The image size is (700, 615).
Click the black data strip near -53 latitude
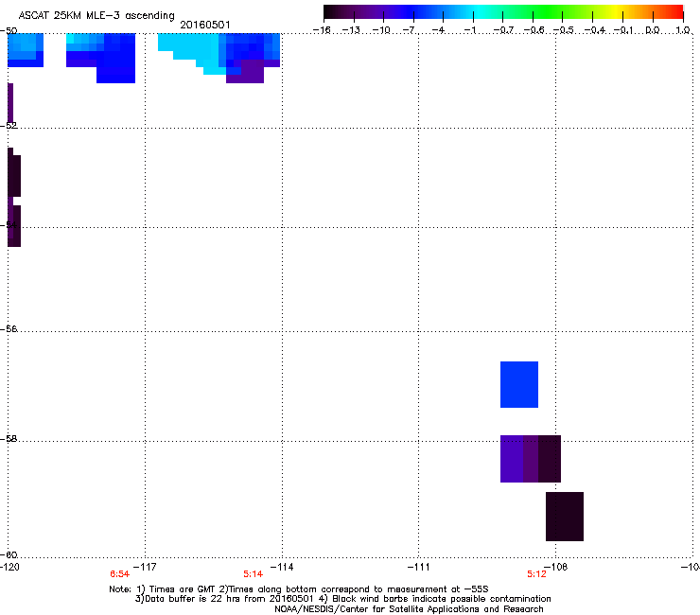coord(14,174)
